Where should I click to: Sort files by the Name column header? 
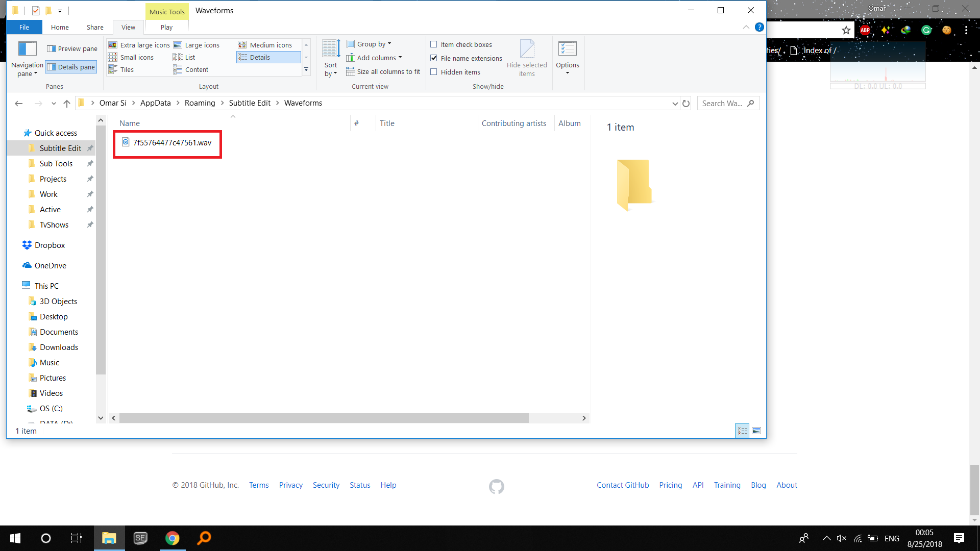[x=130, y=123]
